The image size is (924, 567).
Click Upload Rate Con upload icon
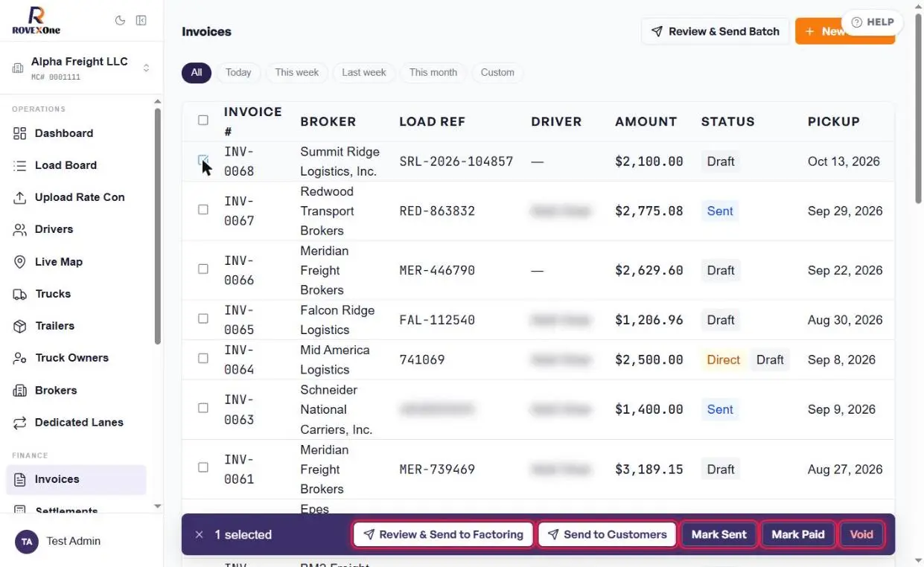pyautogui.click(x=20, y=197)
